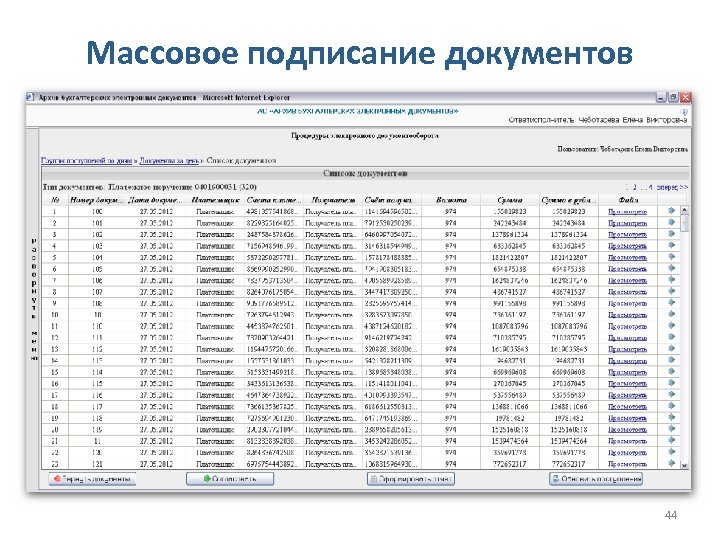Image resolution: width=720 pixels, height=540 pixels.
Task: Click the blue arrow icon in row 15
Action: [x=671, y=371]
